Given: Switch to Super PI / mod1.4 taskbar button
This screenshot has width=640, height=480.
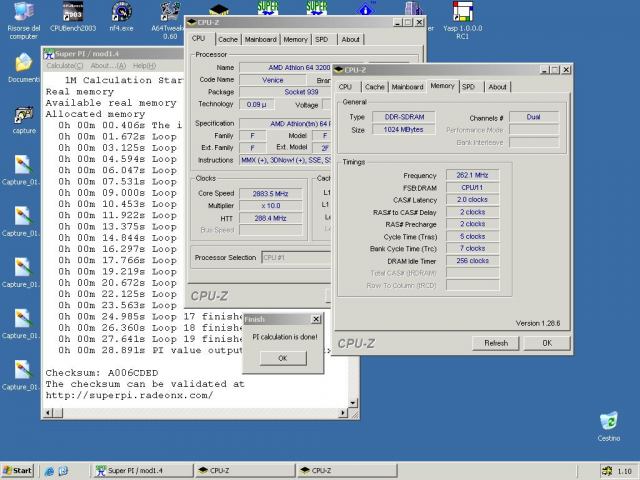Looking at the screenshot, I should click(x=143, y=471).
